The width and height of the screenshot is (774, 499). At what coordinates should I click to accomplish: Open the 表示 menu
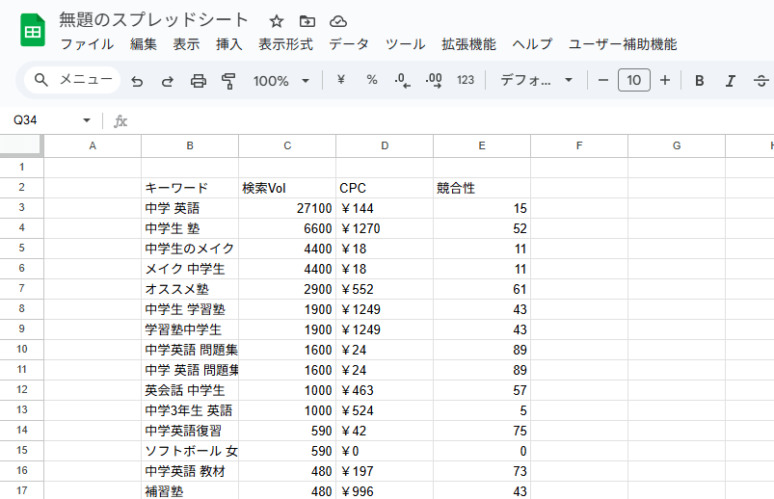[x=186, y=44]
